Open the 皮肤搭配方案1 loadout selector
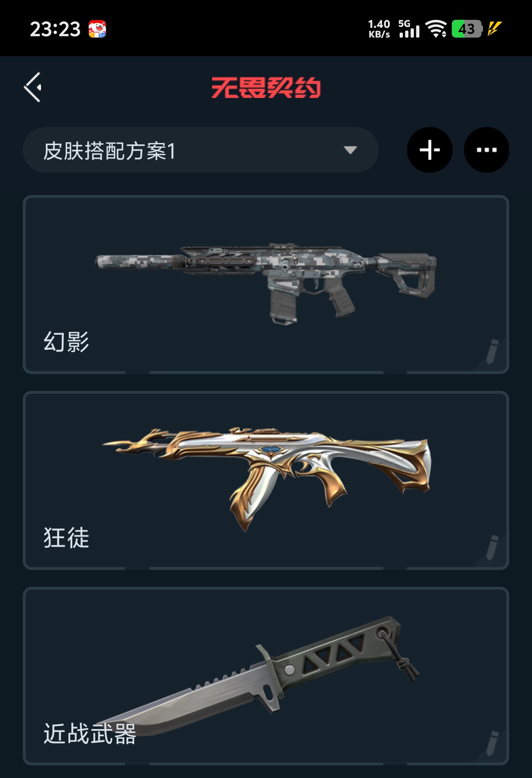Viewport: 532px width, 778px height. click(x=201, y=150)
